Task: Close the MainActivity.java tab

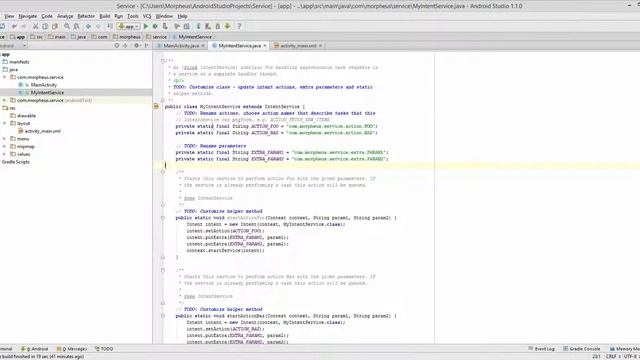Action: (203, 46)
